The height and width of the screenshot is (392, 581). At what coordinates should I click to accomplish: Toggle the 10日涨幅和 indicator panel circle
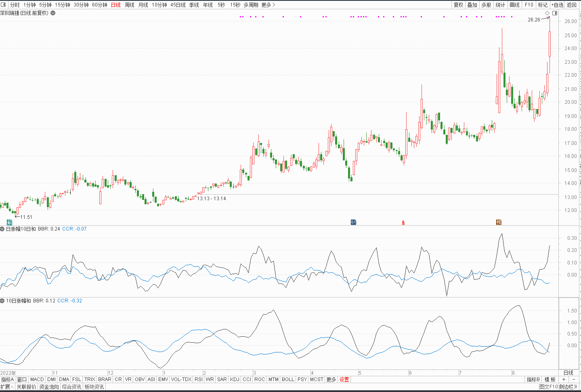[2, 301]
